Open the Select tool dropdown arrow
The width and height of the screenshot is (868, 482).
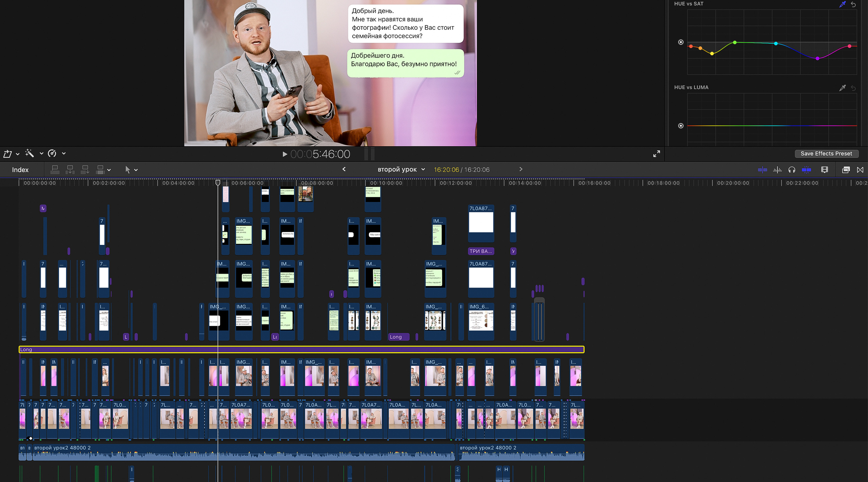click(x=136, y=170)
